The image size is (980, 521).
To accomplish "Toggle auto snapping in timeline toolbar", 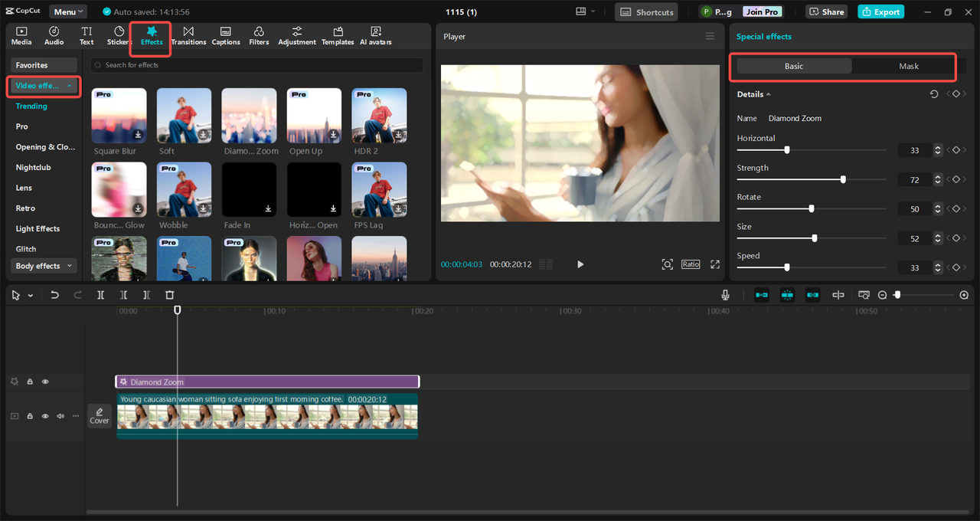I will 787,295.
